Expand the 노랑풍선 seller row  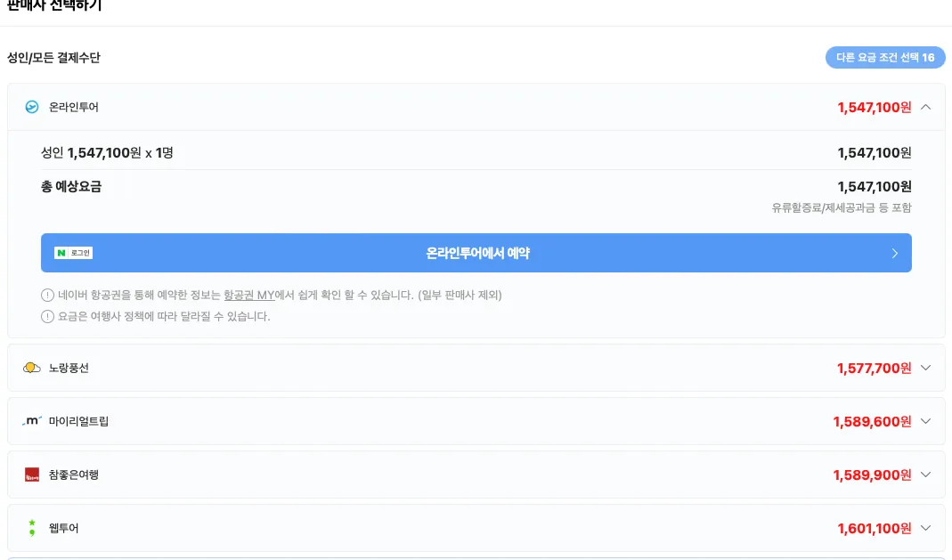pyautogui.click(x=925, y=368)
